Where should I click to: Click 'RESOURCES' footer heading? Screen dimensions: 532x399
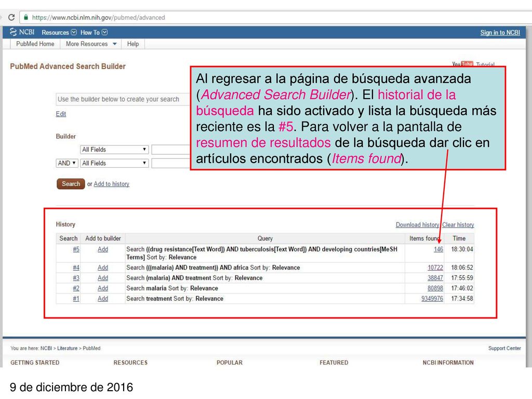coord(130,363)
